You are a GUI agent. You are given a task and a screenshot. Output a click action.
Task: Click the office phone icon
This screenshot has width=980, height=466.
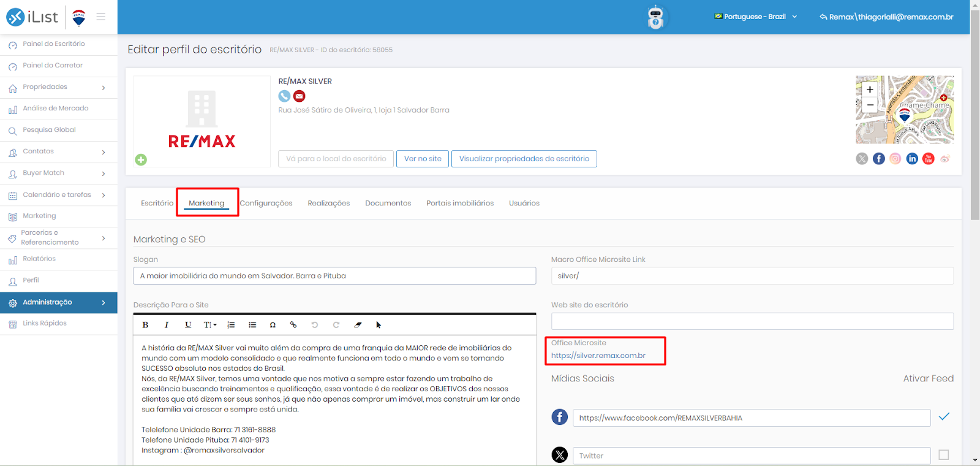point(284,96)
